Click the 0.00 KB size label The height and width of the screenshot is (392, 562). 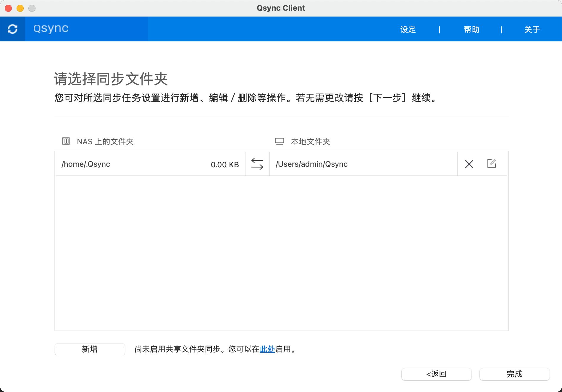point(225,165)
